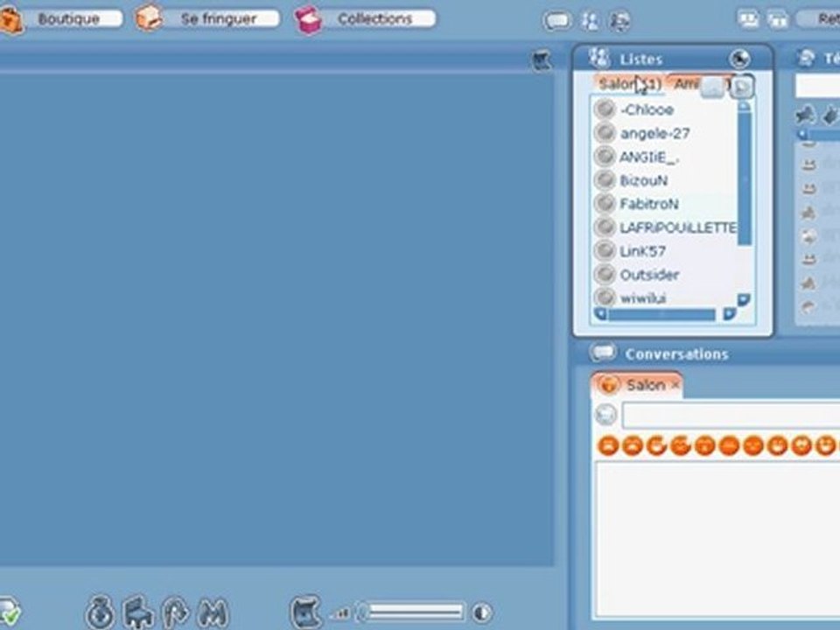The width and height of the screenshot is (840, 630).
Task: Select user LAFRiPOUiLLETTE in the list
Action: tap(677, 227)
